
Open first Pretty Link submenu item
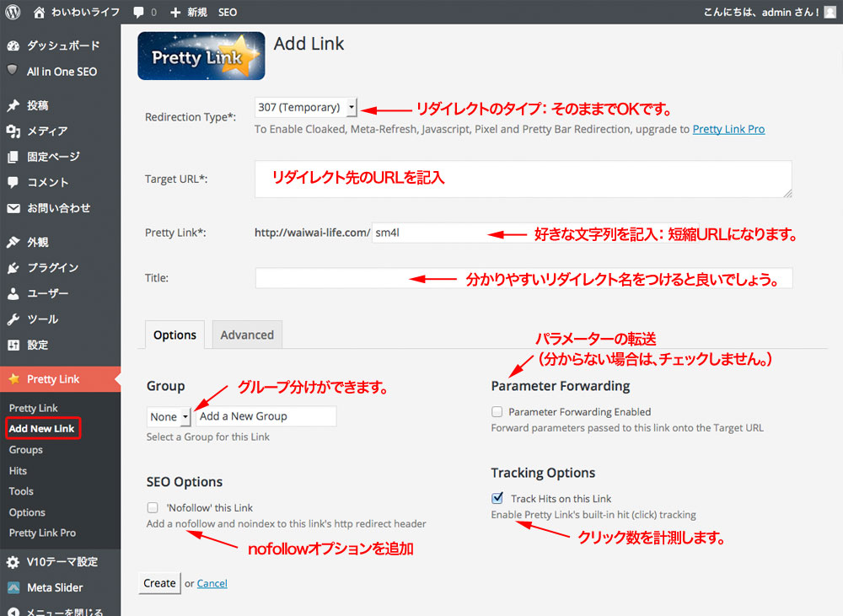coord(34,408)
